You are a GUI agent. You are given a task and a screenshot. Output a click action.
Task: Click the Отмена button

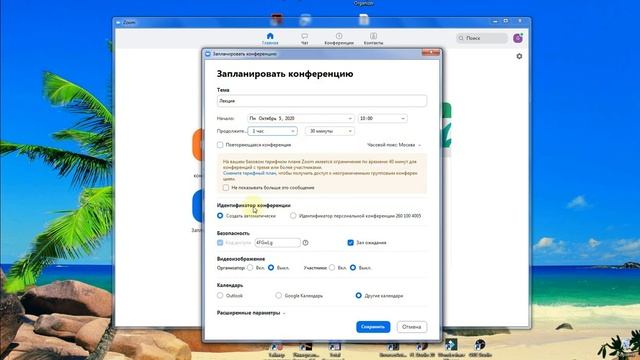pos(411,327)
